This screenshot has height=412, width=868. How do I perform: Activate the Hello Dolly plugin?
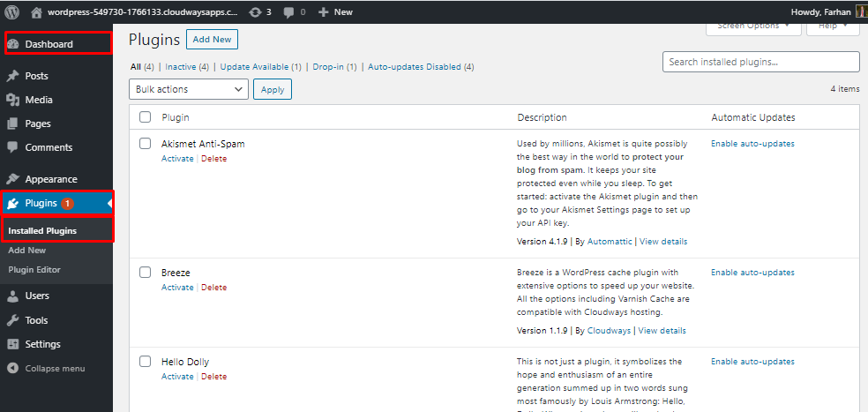[177, 377]
